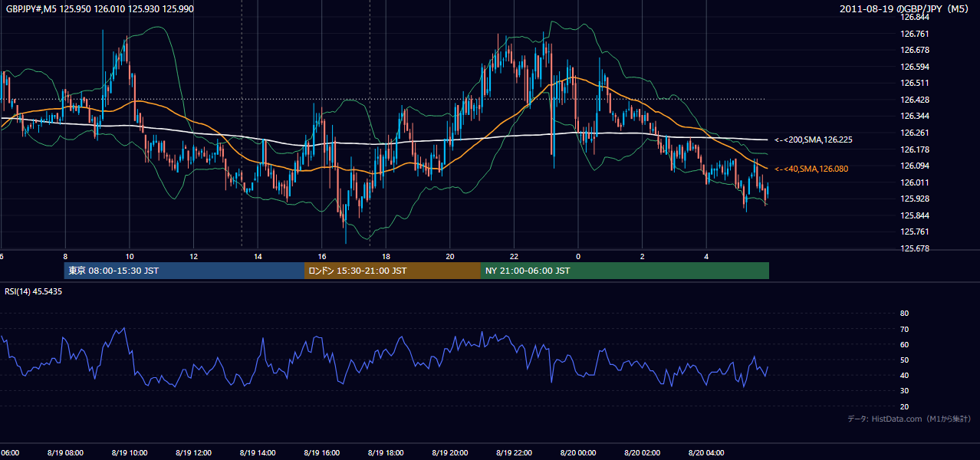Screen dimensions: 980x460
Task: Click the RSI axis level 70
Action: pyautogui.click(x=904, y=329)
